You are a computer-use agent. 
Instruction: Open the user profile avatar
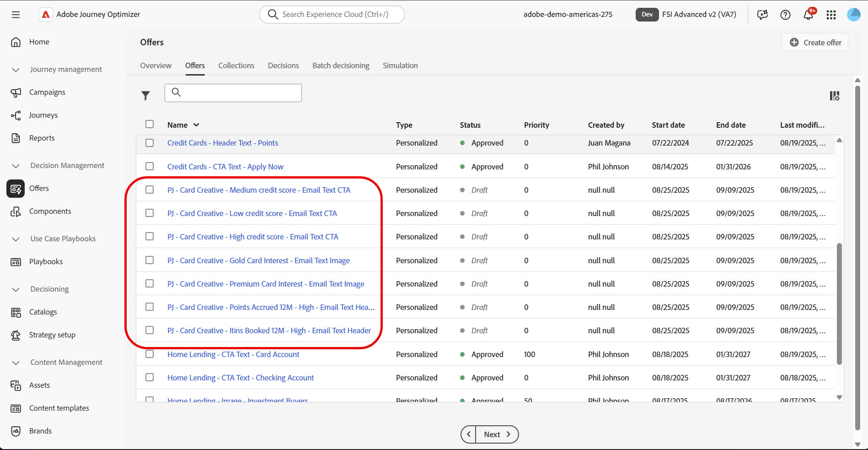[x=853, y=15]
